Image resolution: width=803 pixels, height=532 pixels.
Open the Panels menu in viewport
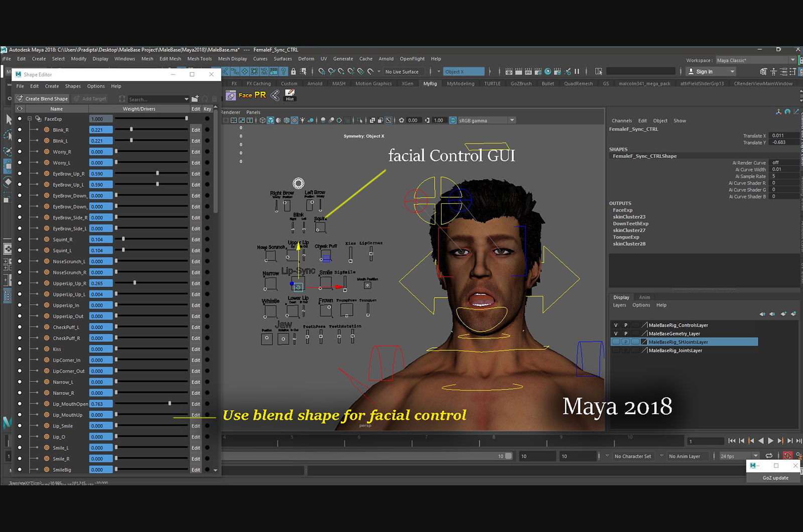coord(253,112)
